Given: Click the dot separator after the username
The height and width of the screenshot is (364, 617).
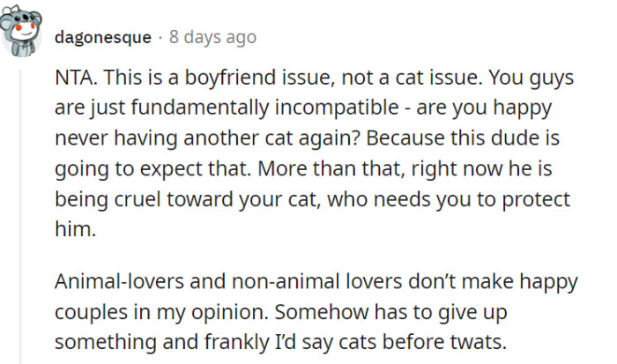Looking at the screenshot, I should tap(160, 37).
